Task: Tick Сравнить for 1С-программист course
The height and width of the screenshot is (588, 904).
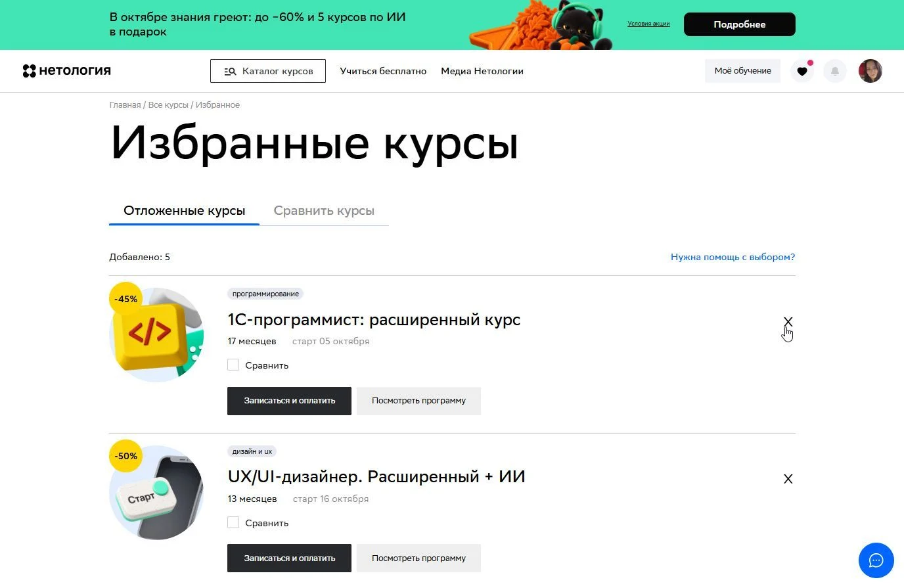Action: [233, 365]
